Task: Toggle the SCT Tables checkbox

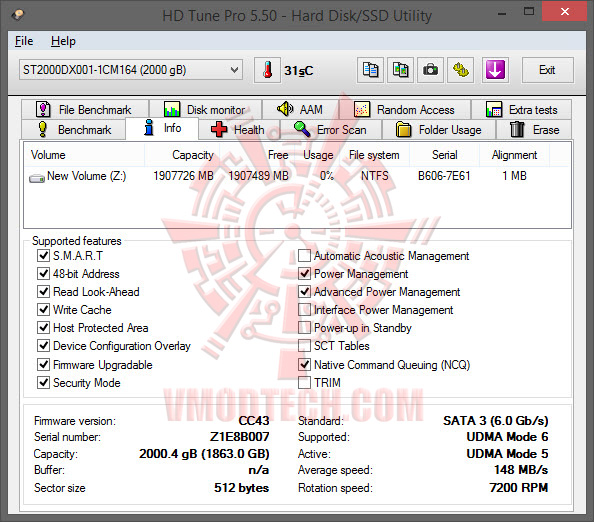Action: tap(305, 345)
